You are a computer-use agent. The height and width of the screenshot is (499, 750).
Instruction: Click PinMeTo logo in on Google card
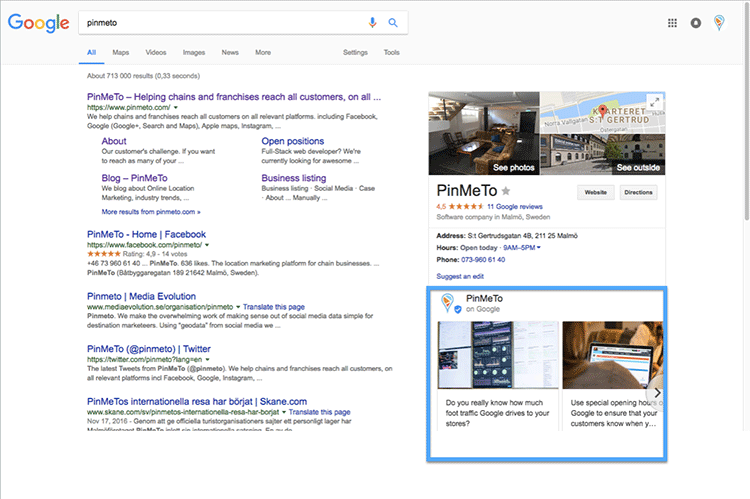coord(448,303)
